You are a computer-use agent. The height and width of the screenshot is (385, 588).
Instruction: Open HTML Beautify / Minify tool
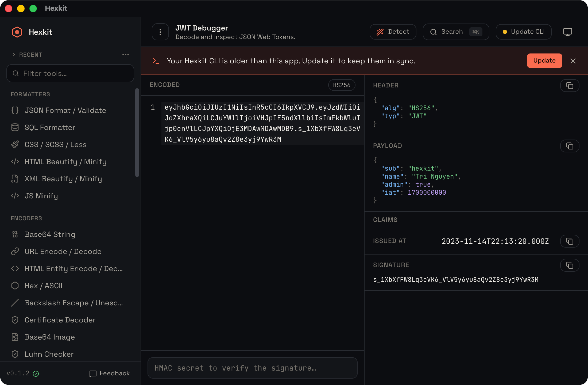(x=70, y=161)
